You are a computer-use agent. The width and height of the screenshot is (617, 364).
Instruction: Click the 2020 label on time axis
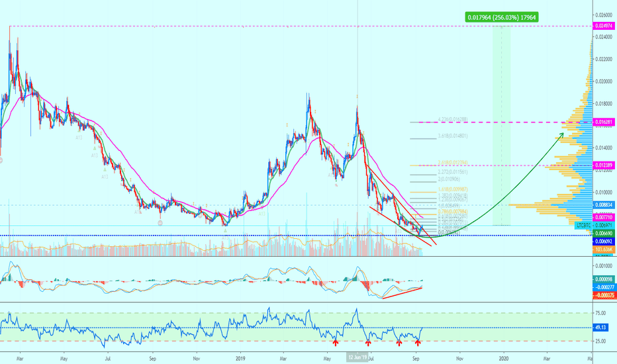504,359
